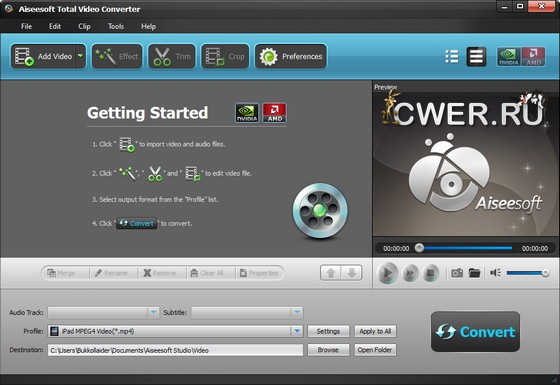
Task: Open the Crop tool
Action: pos(225,56)
